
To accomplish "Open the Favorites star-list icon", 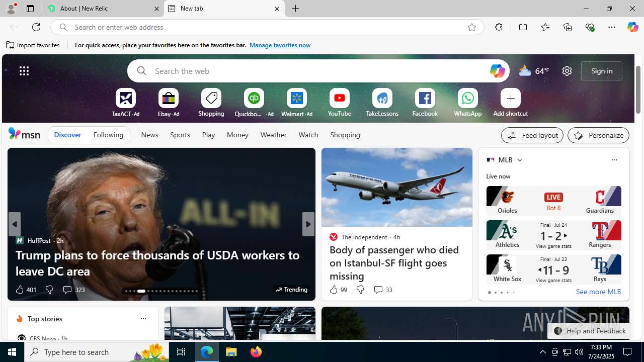I will coord(545,27).
